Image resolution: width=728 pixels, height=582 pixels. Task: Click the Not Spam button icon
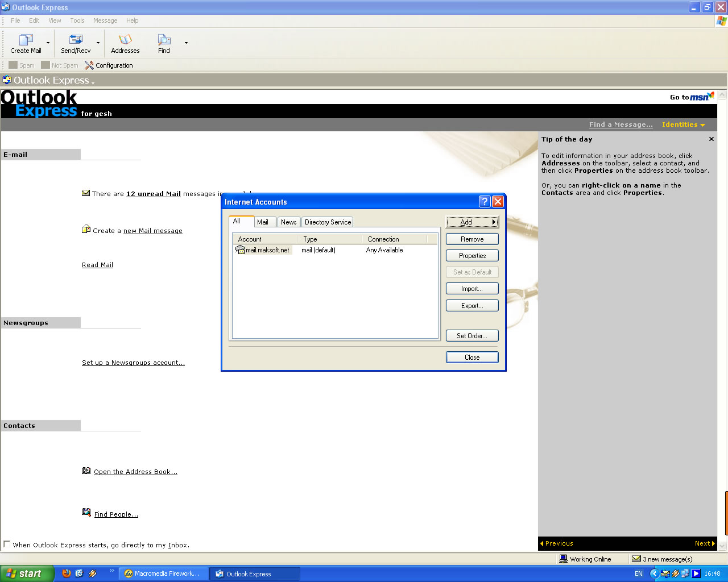45,65
